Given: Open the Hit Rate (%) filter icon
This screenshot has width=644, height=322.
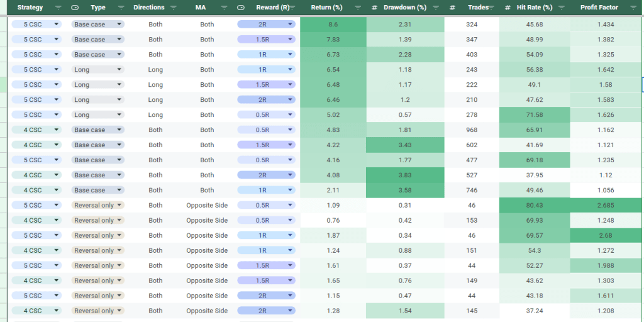Looking at the screenshot, I should point(562,8).
